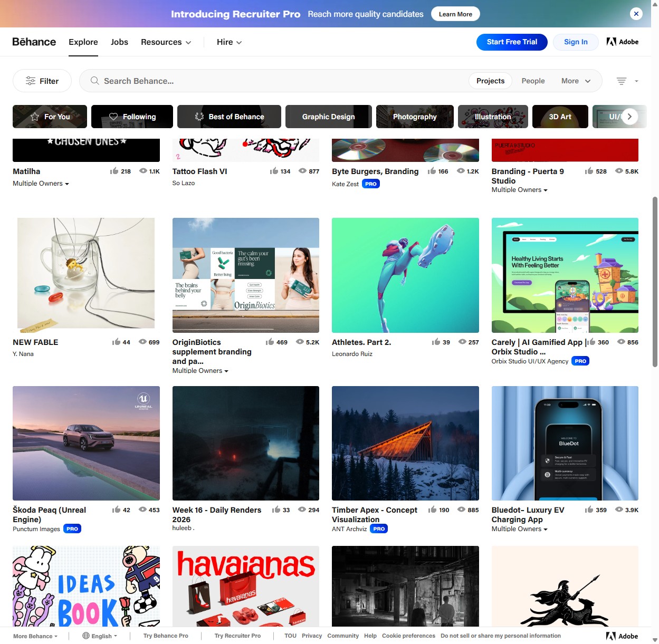Click thumbs-up icon for NEW FABLE
Image resolution: width=659 pixels, height=644 pixels.
tap(116, 342)
